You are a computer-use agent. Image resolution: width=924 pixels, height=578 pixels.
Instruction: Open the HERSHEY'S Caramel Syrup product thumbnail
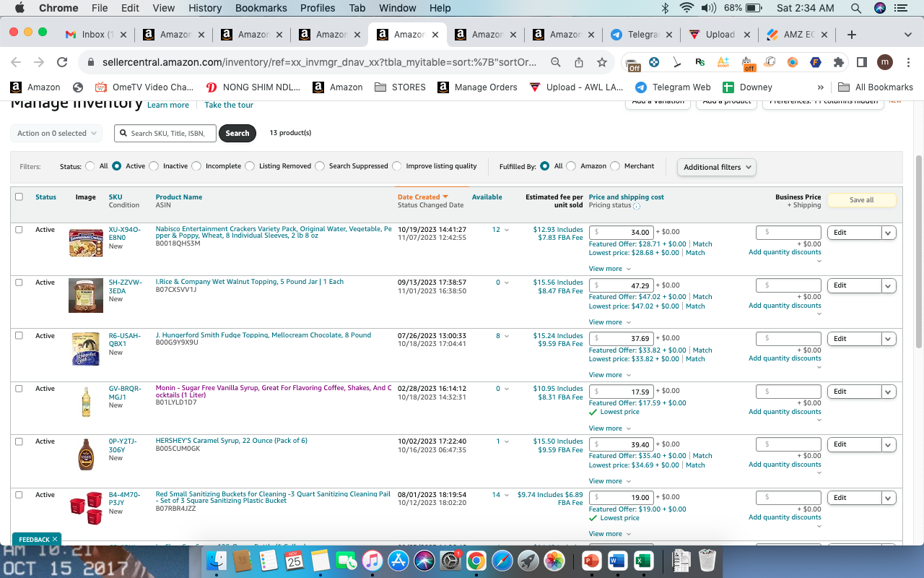[x=85, y=455]
